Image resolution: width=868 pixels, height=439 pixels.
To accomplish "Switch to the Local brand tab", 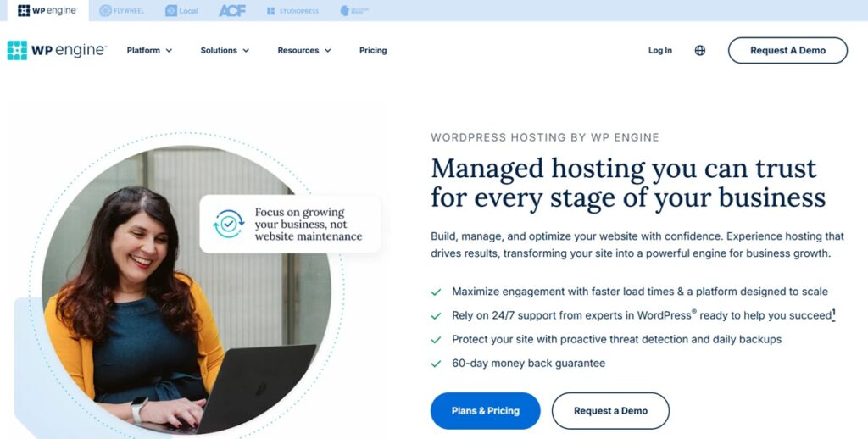I will (181, 10).
